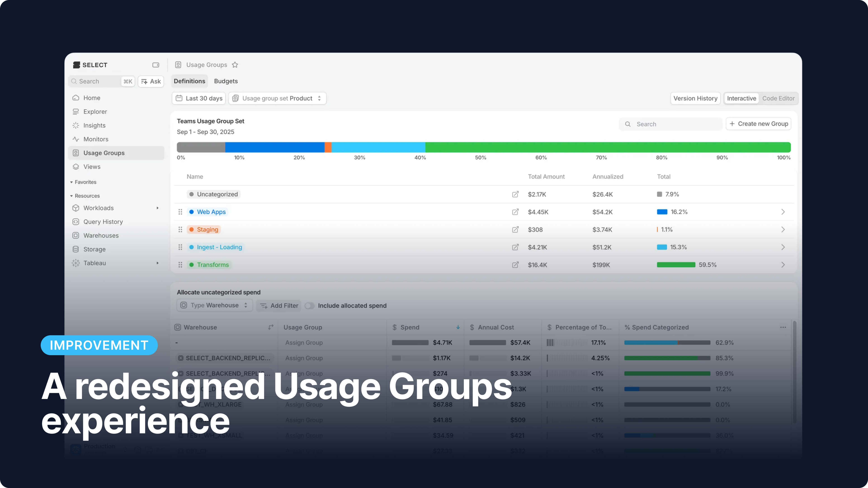Select the Definitions tab

[189, 81]
